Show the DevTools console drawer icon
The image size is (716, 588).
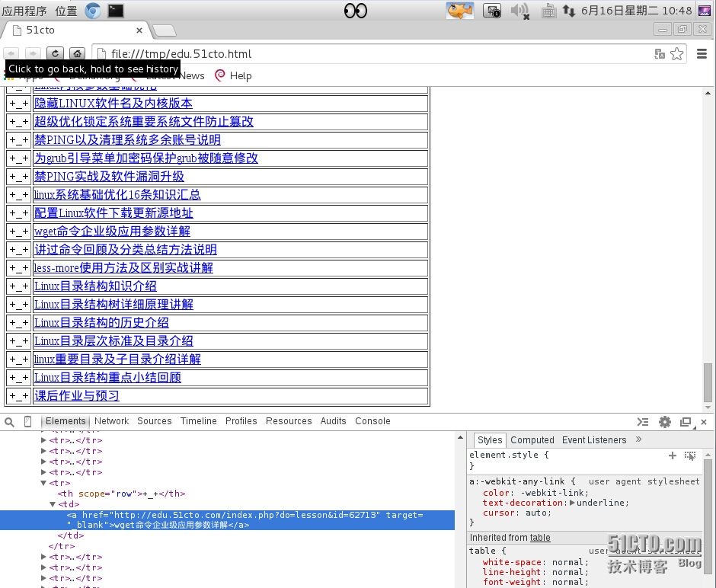tap(642, 422)
